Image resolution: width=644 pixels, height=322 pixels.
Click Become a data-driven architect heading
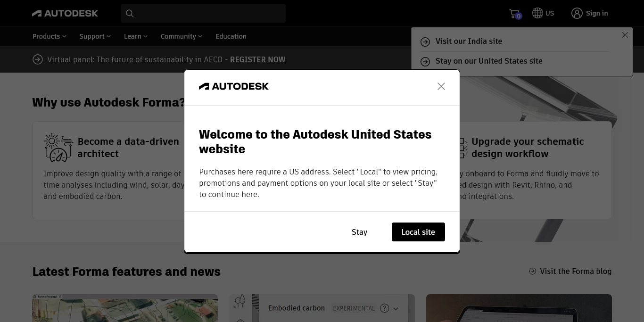[x=128, y=148]
